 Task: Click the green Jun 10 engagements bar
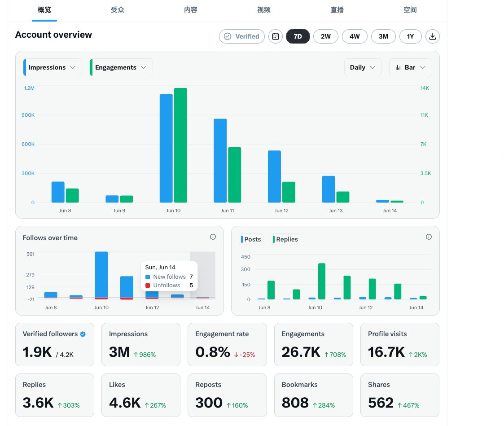(180, 145)
